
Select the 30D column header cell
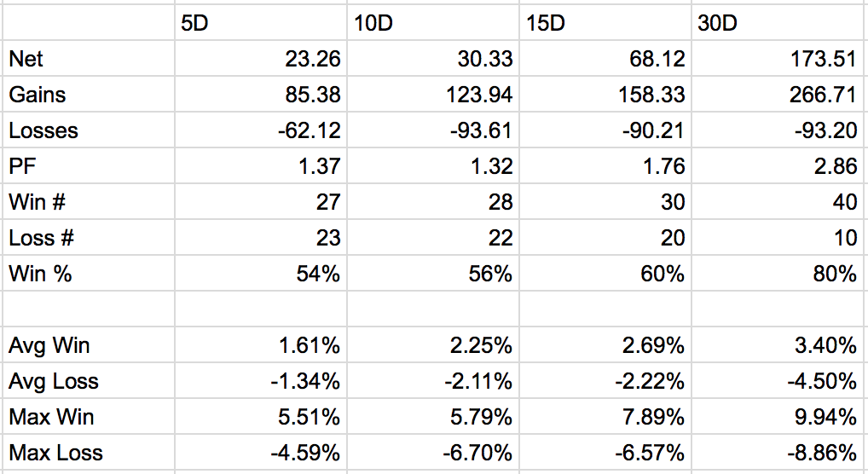click(x=778, y=23)
